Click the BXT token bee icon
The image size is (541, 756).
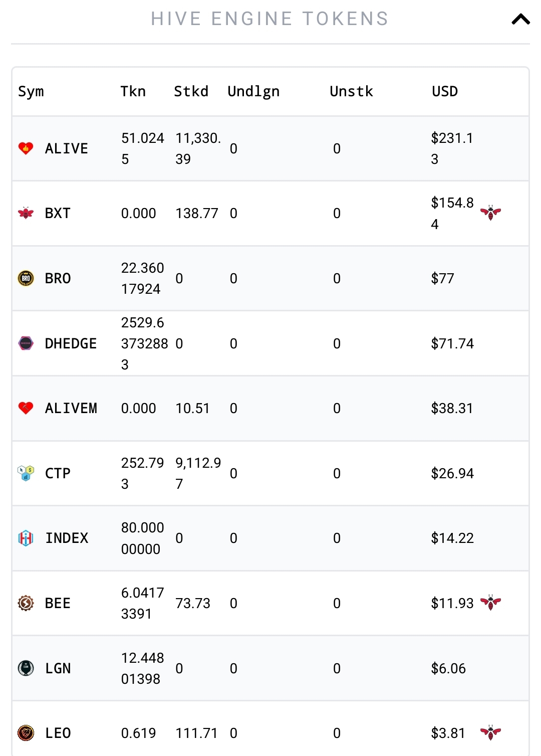(x=26, y=213)
